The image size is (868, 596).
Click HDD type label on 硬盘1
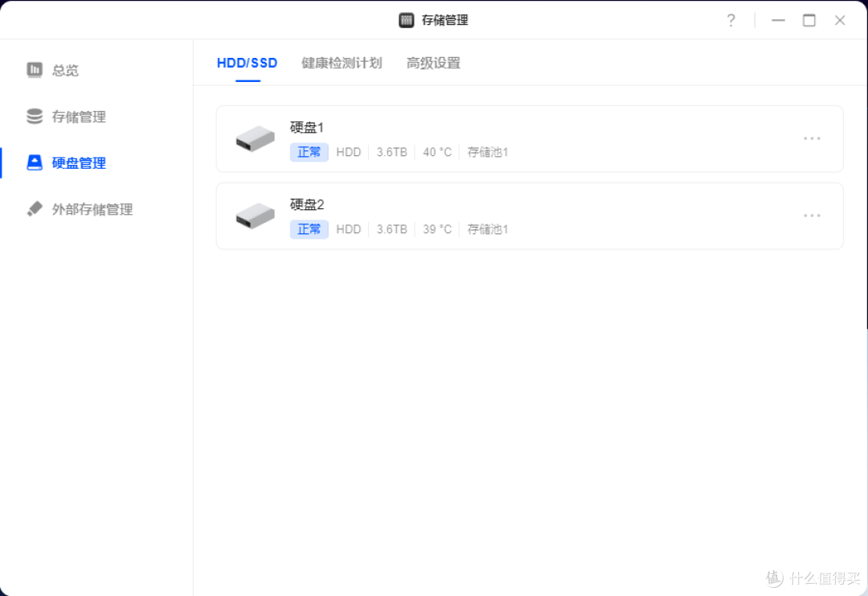[348, 152]
